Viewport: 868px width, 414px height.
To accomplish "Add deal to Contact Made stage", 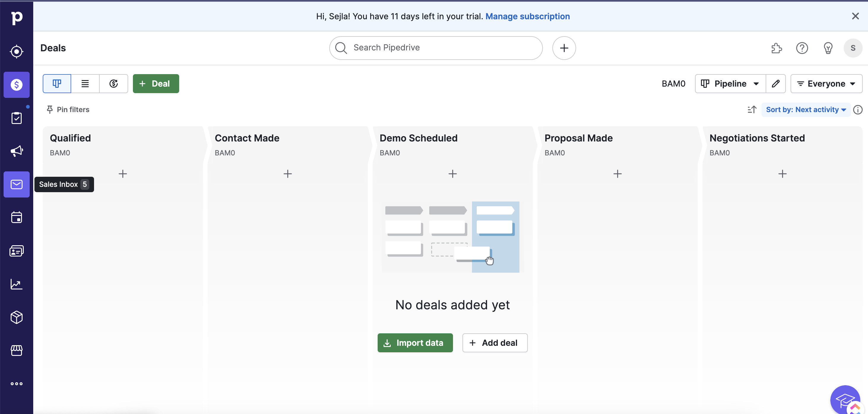I will click(287, 174).
